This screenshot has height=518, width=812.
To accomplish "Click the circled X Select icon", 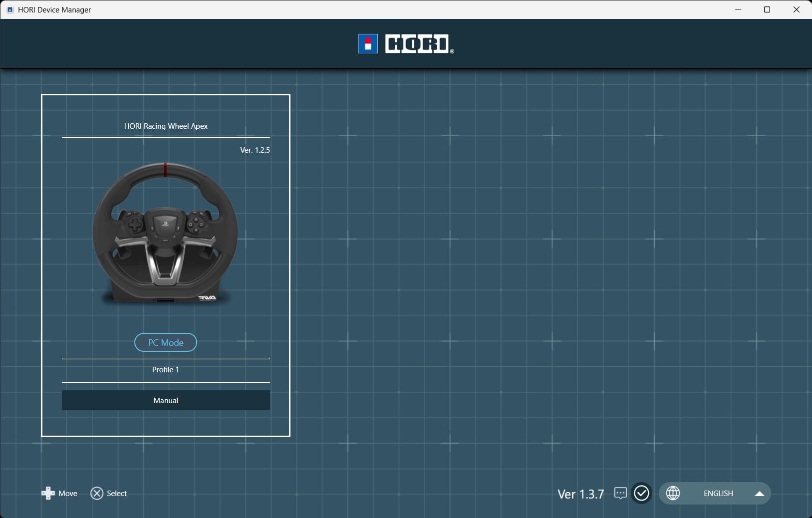I will point(97,494).
